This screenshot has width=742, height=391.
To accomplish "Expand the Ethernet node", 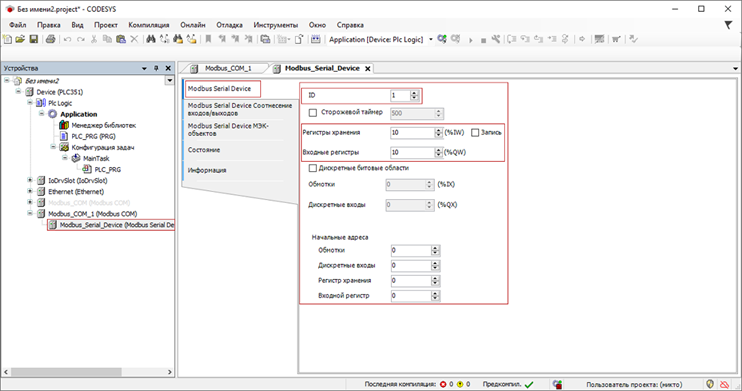I will (30, 191).
